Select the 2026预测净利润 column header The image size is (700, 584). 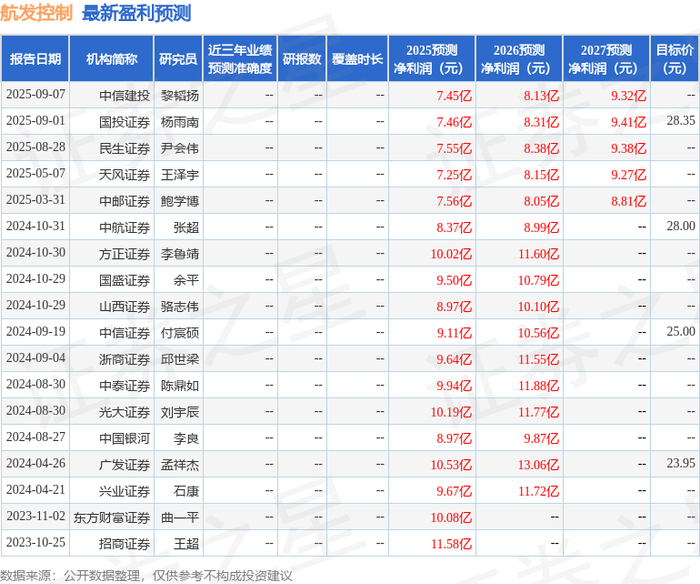[519, 59]
